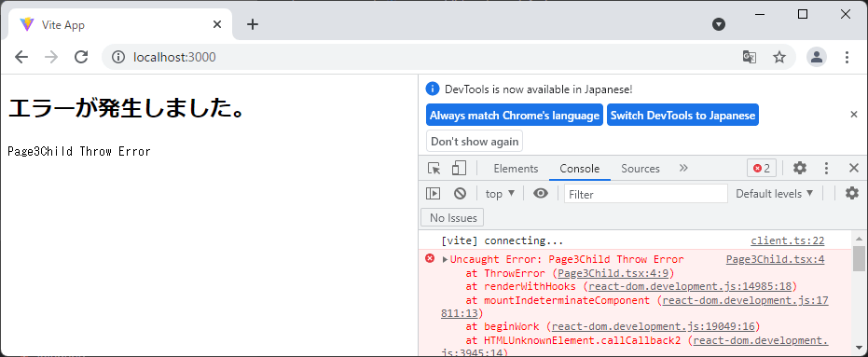Open the Google Translate icon
This screenshot has width=868, height=357.
point(749,57)
